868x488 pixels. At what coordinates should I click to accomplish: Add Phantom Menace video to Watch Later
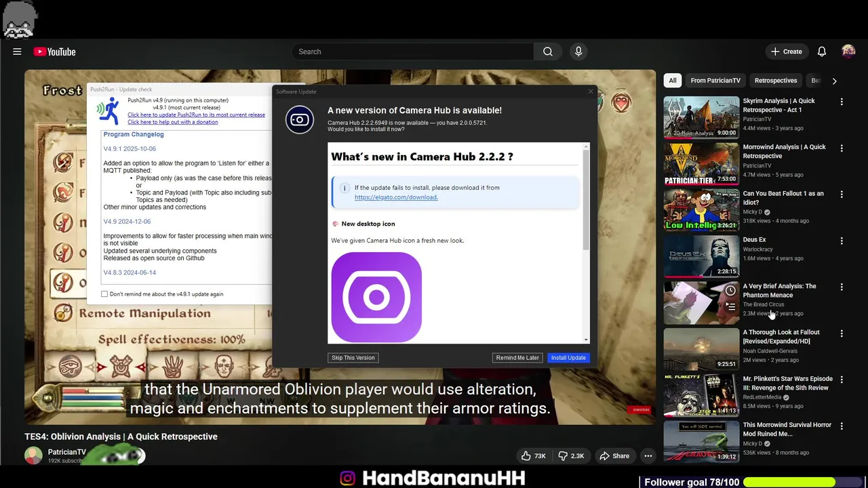click(730, 291)
